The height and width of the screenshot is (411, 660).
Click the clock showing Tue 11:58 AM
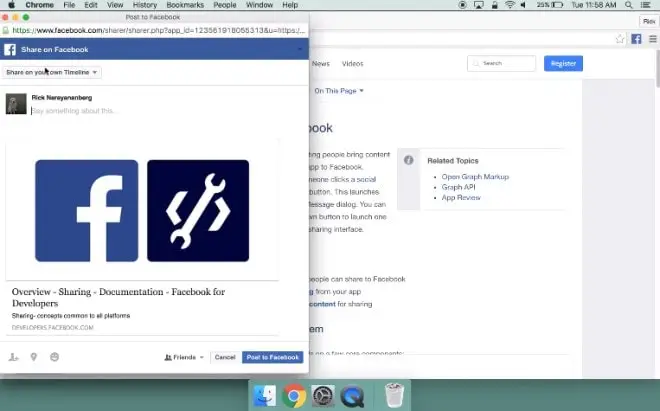[x=593, y=5]
